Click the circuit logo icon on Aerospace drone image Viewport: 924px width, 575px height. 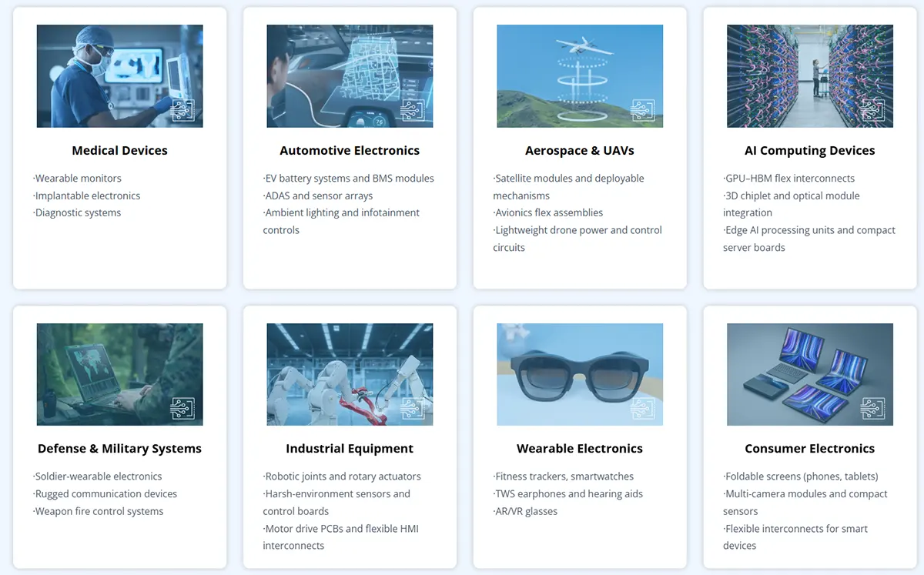tap(643, 111)
